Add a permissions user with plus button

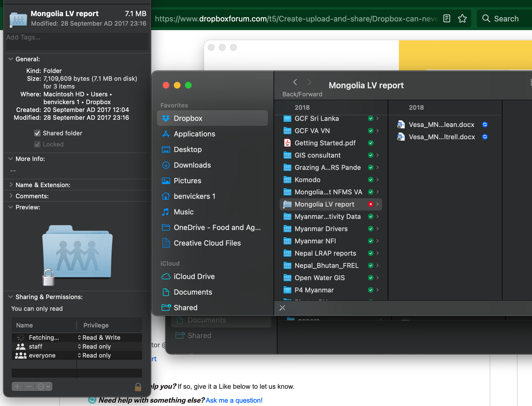(x=17, y=387)
